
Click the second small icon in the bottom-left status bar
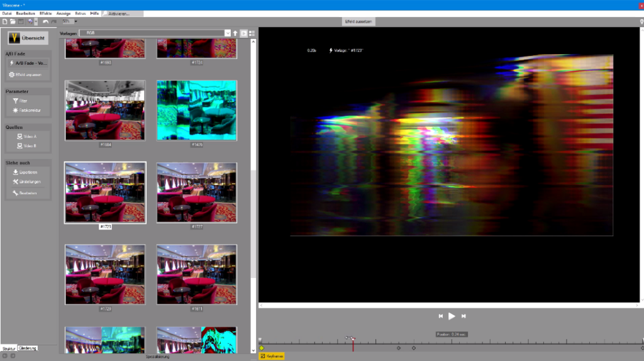tap(13, 356)
